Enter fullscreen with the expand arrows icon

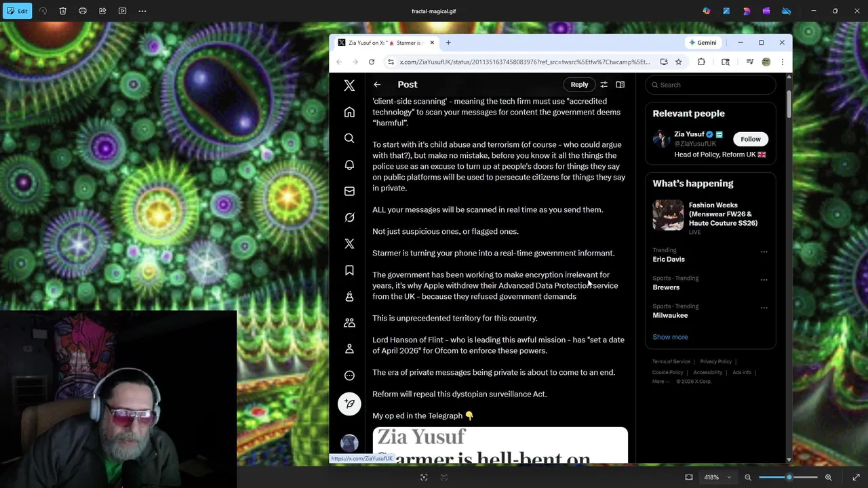pos(856,477)
